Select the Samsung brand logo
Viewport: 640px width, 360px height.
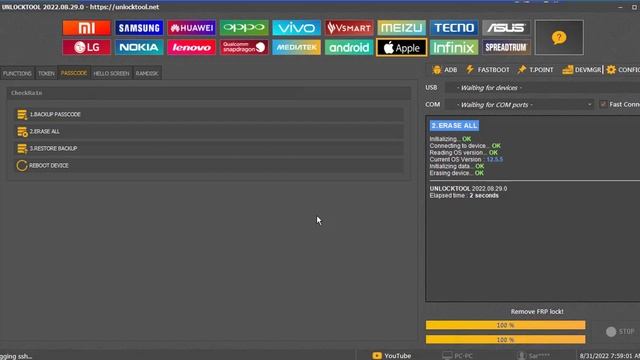139,28
